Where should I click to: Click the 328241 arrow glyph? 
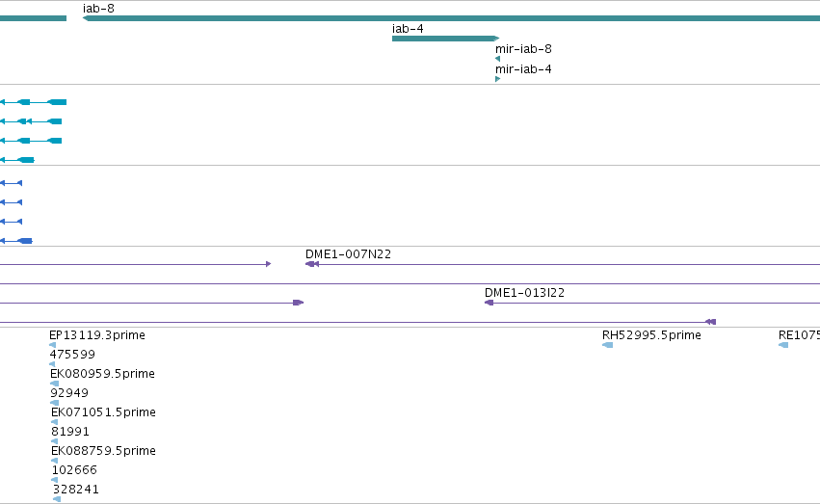(x=57, y=499)
